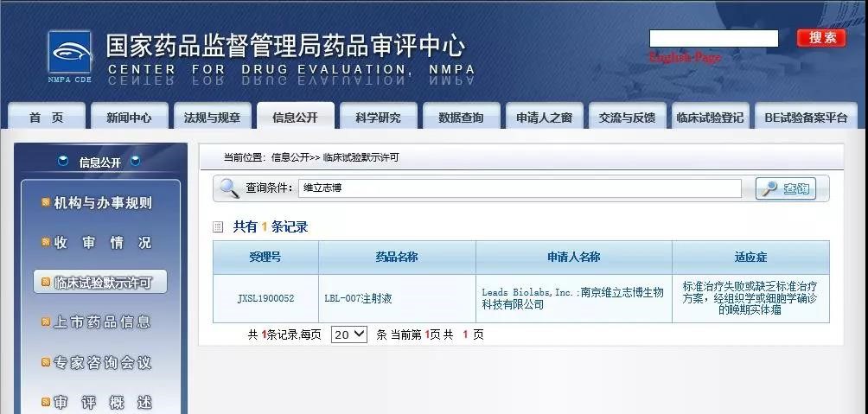The width and height of the screenshot is (868, 414).
Task: Click the red 搜索 button
Action: pos(821,38)
